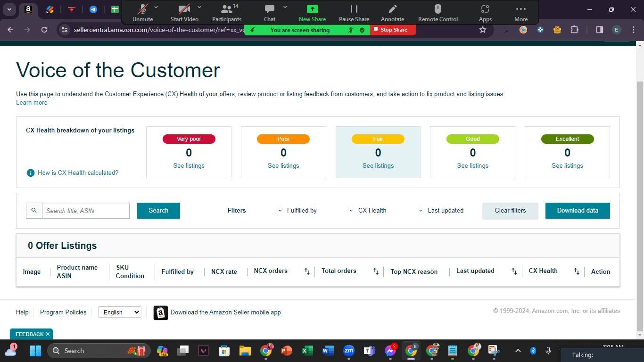Focus the Search title, ASIN field

click(86, 211)
